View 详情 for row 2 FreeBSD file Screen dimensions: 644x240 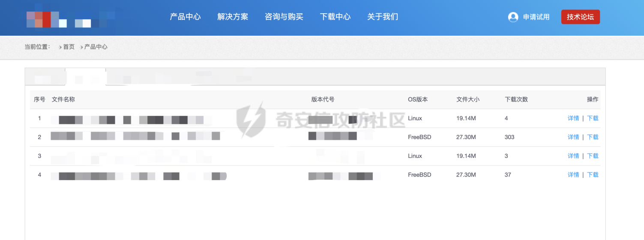click(573, 137)
